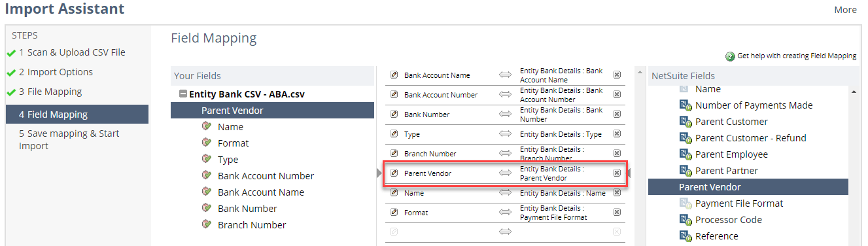
Task: Remove the Bank Account Name mapping
Action: 617,75
